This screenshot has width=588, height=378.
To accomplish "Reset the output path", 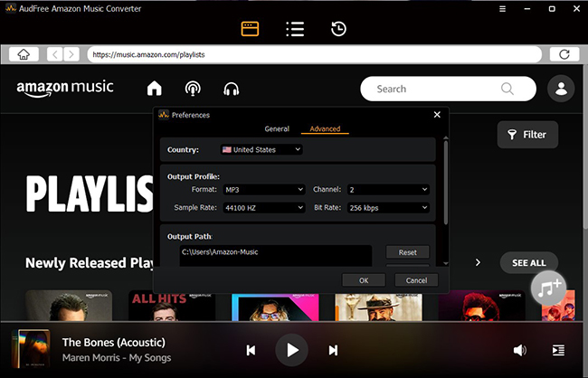I will pyautogui.click(x=408, y=252).
